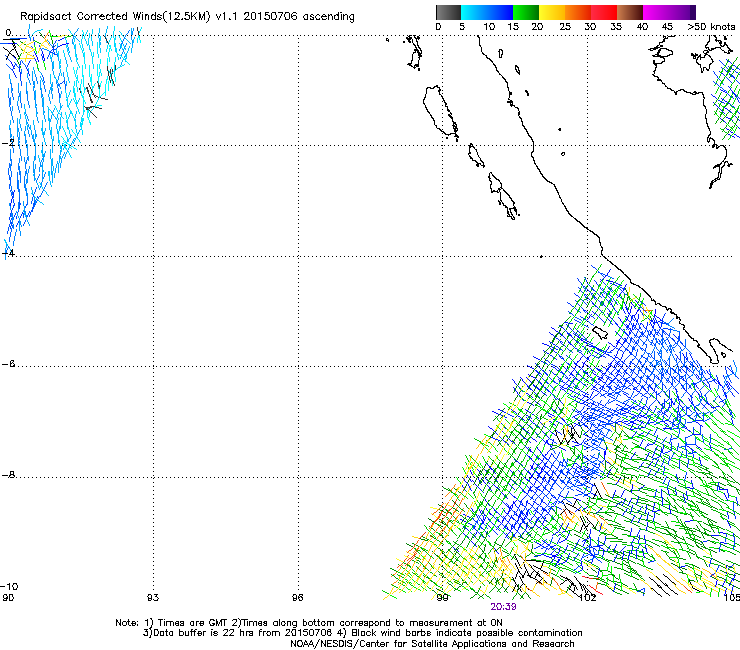Click the longitude label 99 on the axis
This screenshot has height=650, width=740.
click(x=442, y=598)
